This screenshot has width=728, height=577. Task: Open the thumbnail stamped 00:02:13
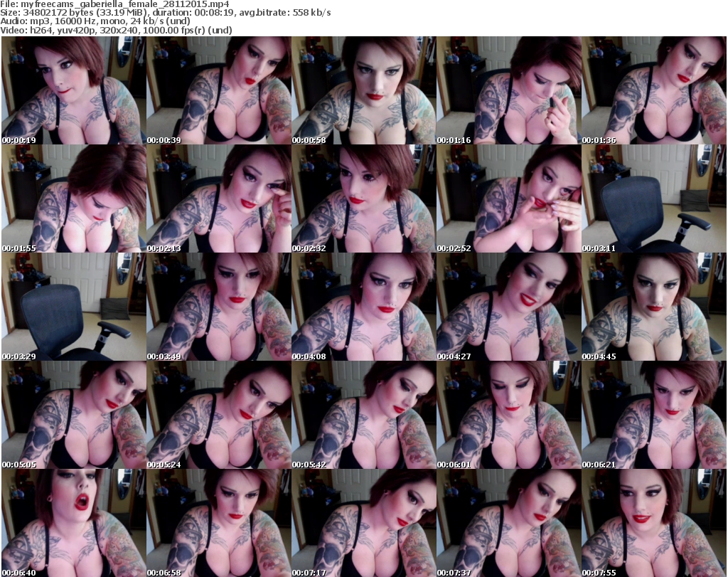coord(219,198)
